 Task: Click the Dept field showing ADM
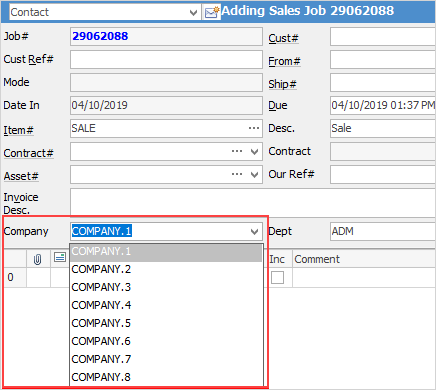click(383, 231)
